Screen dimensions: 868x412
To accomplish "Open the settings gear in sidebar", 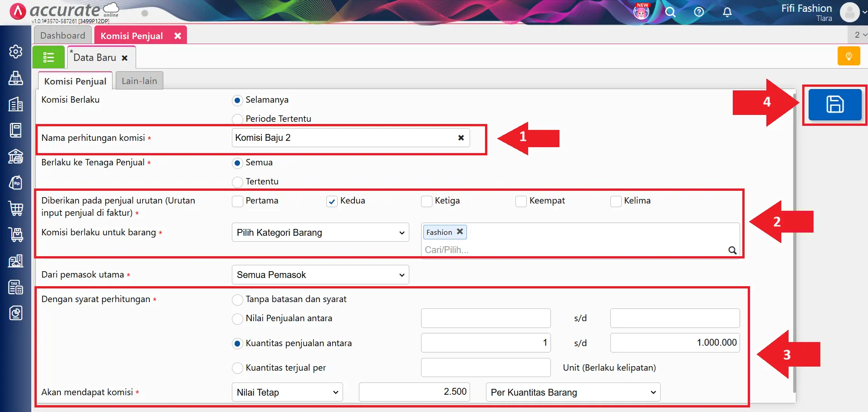I will [16, 52].
